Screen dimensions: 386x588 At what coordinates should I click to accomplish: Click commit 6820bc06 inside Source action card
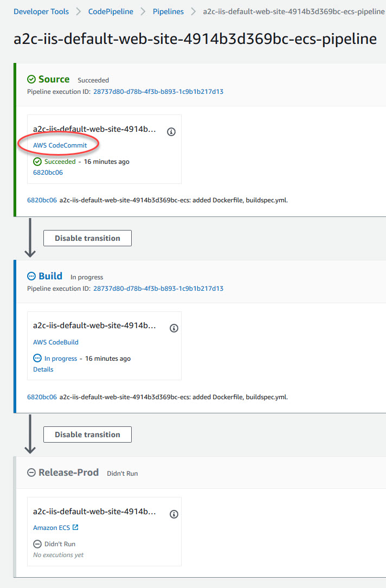(x=48, y=172)
